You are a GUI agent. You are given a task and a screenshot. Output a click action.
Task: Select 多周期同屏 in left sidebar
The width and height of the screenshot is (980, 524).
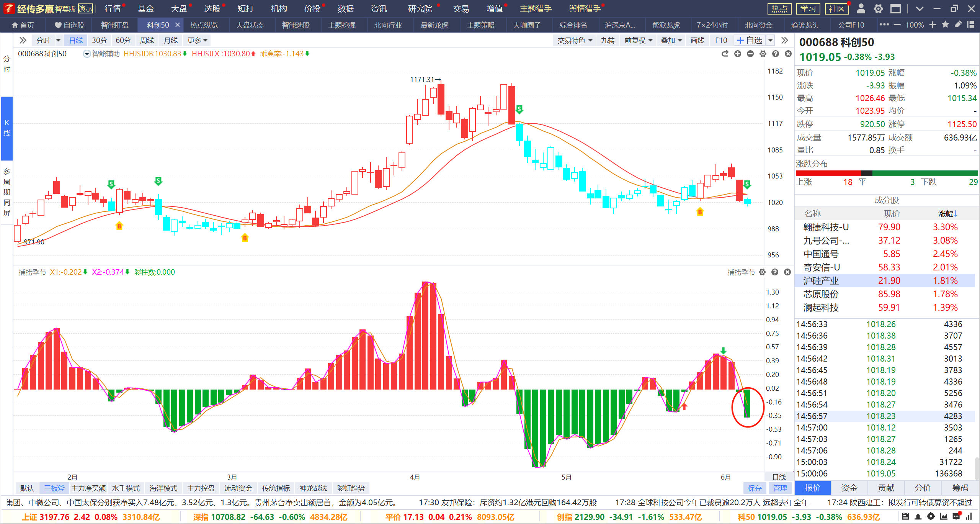tap(7, 192)
